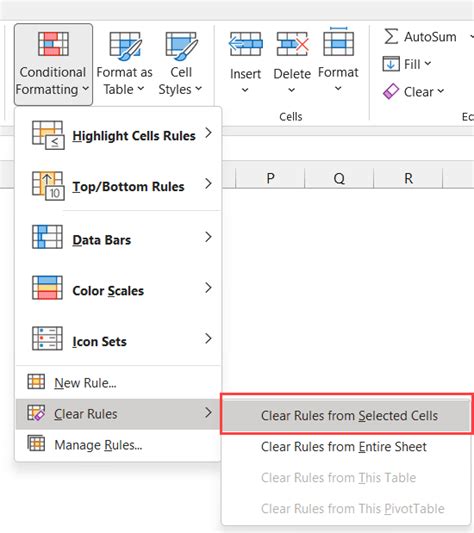474x533 pixels.
Task: Click the AutoSum sigma icon
Action: [x=391, y=36]
